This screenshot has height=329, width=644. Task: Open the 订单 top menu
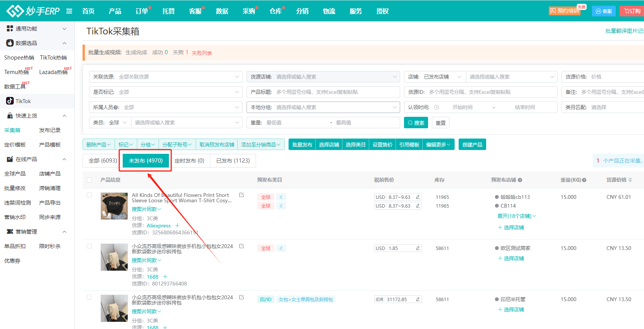coord(142,11)
